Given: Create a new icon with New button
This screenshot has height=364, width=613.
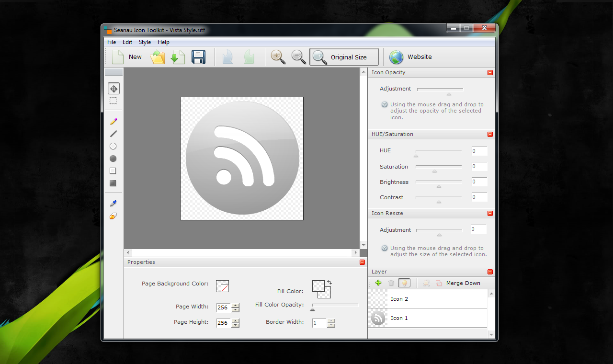Looking at the screenshot, I should 127,57.
